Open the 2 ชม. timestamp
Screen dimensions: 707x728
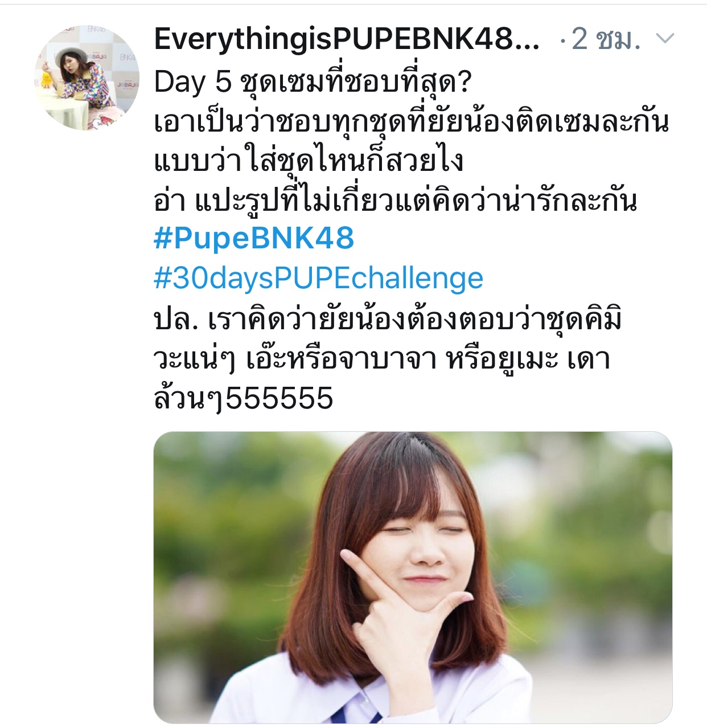pyautogui.click(x=606, y=39)
